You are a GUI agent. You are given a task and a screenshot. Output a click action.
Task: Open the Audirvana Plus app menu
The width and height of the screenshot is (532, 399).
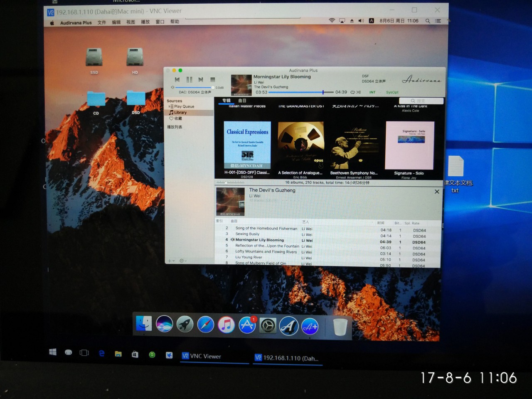point(76,23)
